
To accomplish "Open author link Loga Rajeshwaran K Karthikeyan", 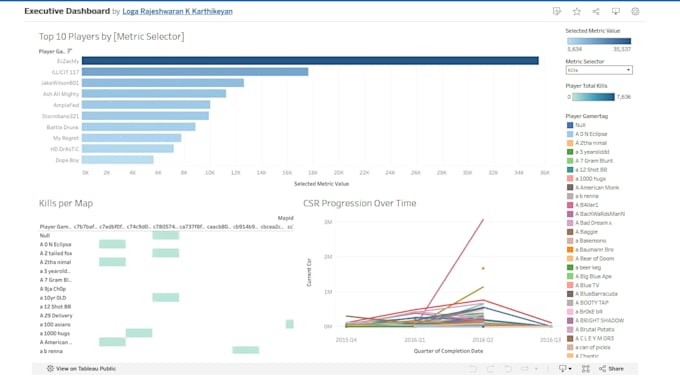I will point(177,12).
